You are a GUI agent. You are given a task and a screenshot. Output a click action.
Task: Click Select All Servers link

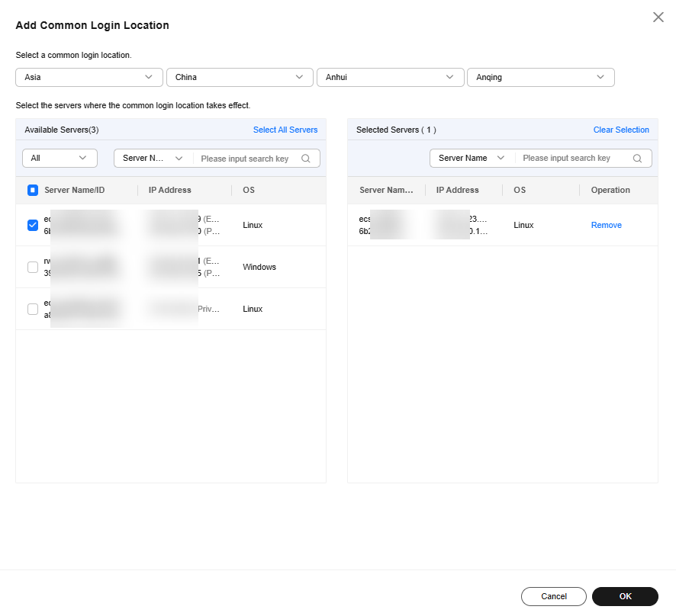pos(285,130)
